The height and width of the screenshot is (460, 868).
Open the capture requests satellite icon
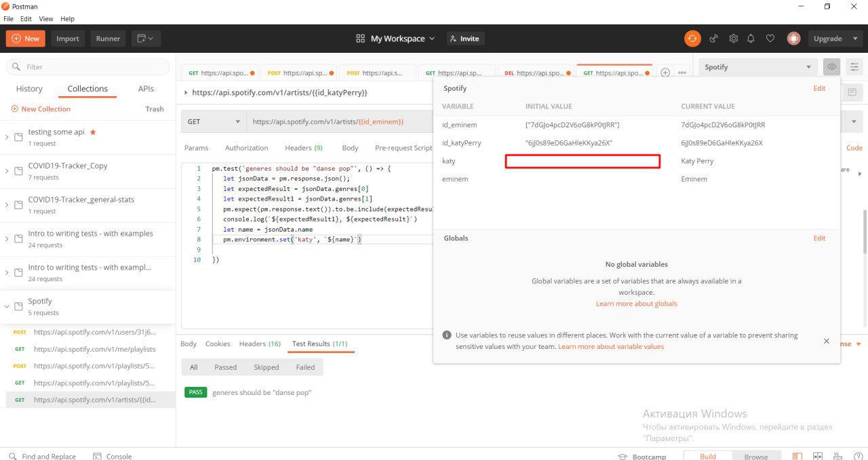[x=713, y=39]
